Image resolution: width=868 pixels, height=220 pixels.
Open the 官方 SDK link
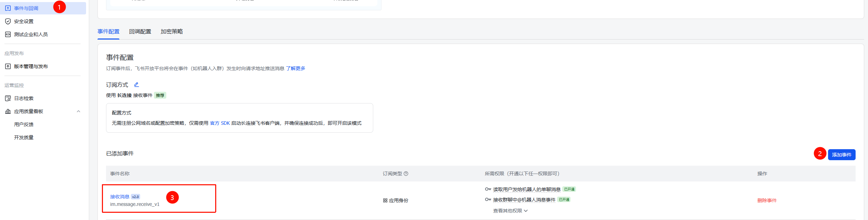point(220,123)
